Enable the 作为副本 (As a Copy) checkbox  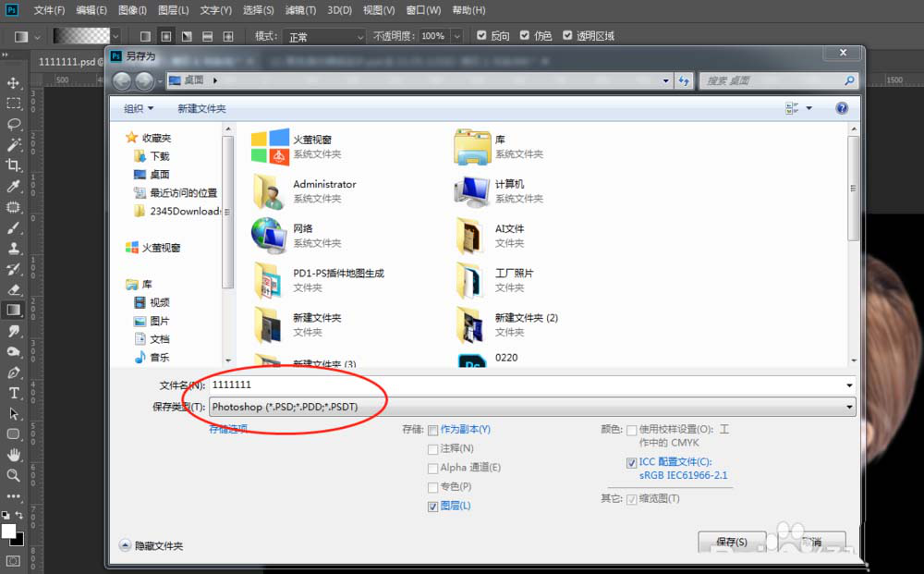pos(433,430)
